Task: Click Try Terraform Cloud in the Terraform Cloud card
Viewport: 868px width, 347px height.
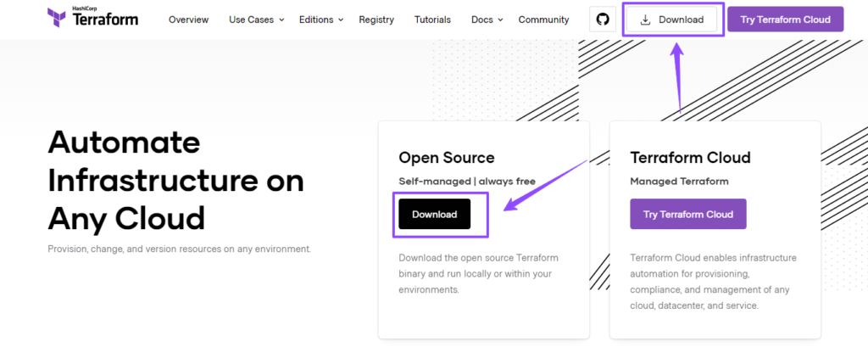Action: [x=688, y=214]
